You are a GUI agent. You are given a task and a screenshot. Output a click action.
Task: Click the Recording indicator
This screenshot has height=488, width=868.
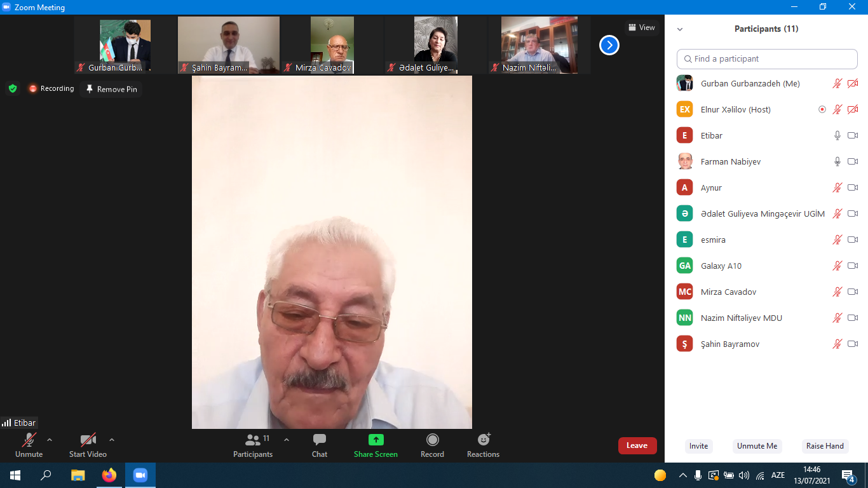coord(51,88)
